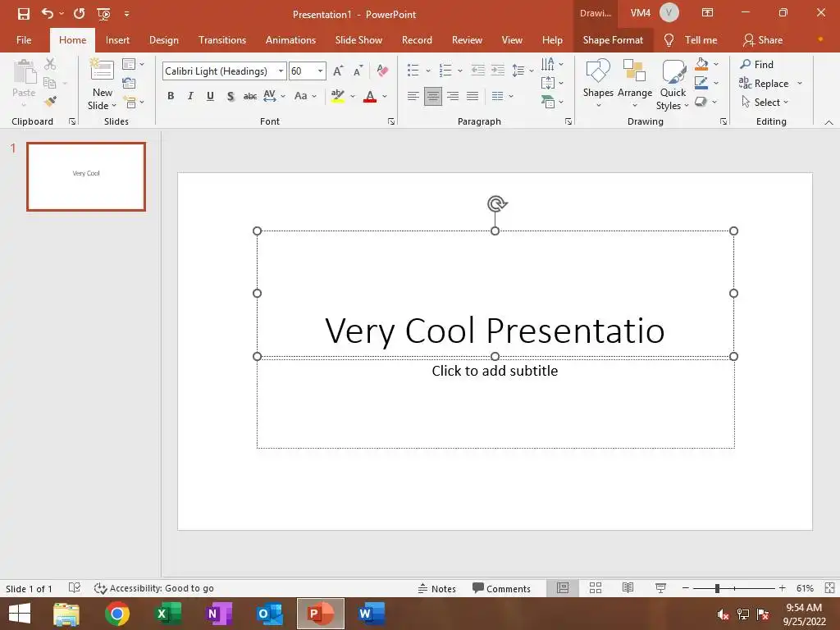Click the New Slide icon
The height and width of the screenshot is (630, 840).
[x=102, y=71]
